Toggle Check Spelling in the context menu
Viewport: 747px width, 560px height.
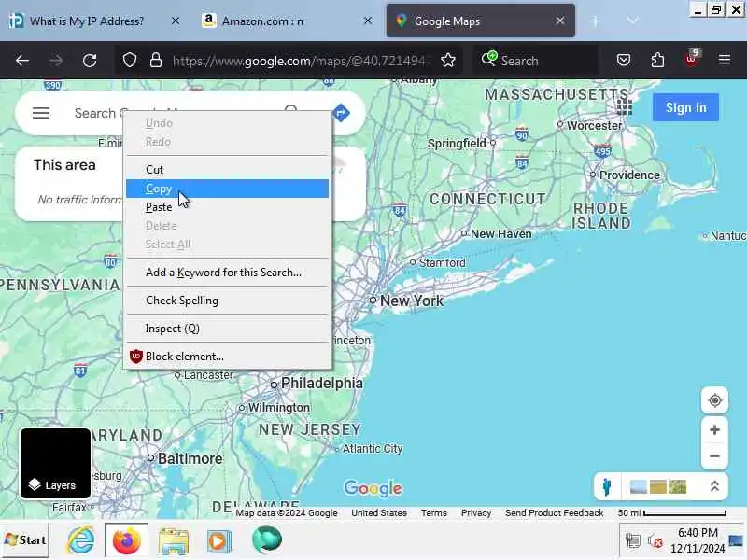(228, 301)
